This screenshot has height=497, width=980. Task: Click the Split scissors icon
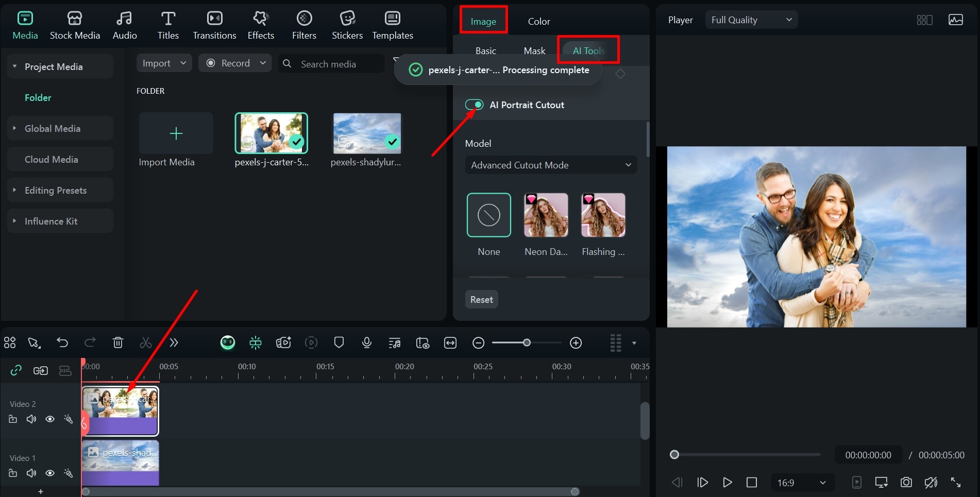[x=146, y=342]
